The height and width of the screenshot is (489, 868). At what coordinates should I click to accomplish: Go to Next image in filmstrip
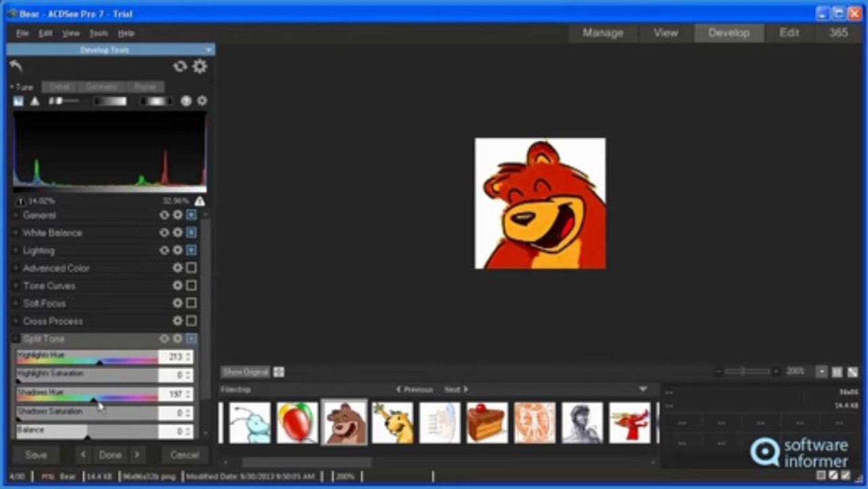[x=456, y=390]
